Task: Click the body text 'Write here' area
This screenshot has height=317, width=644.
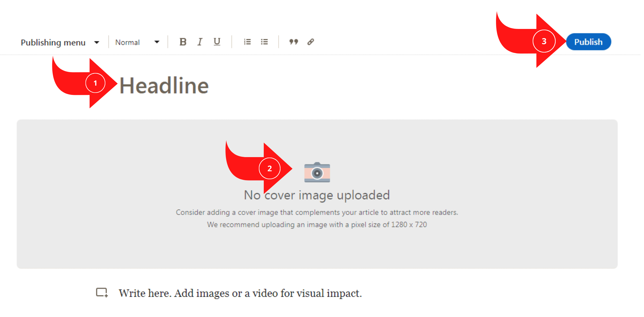Action: (x=240, y=293)
